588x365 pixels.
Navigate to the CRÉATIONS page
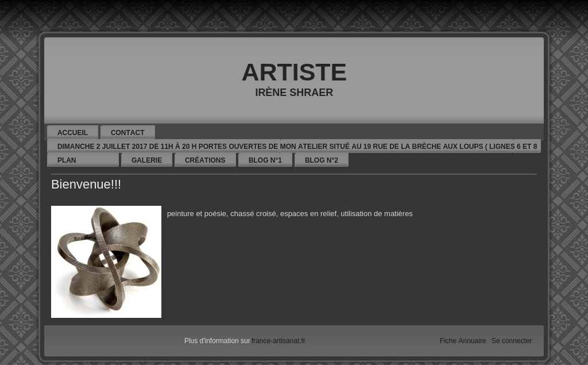click(x=205, y=160)
